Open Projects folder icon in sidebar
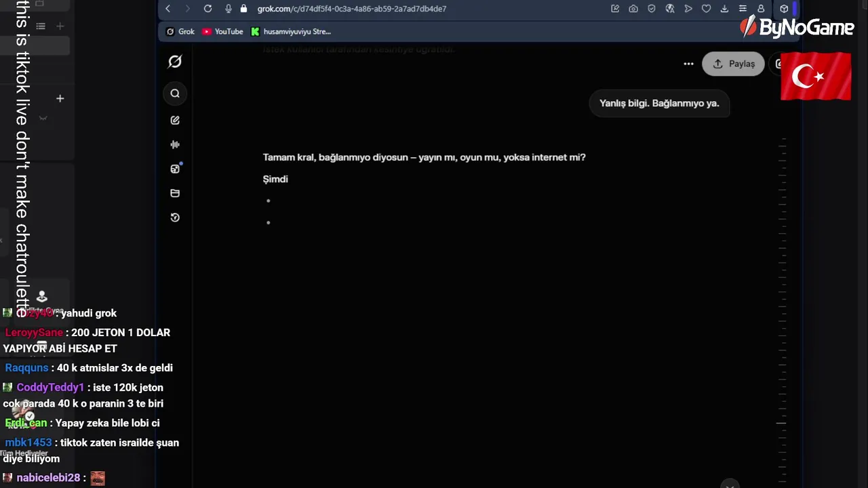The image size is (868, 488). [175, 193]
